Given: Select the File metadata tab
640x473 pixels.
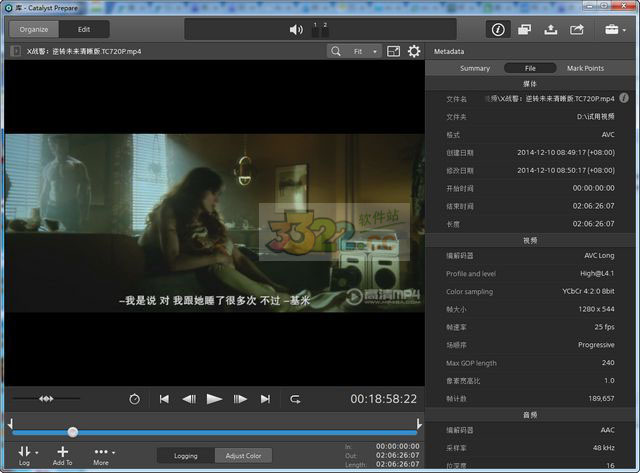Looking at the screenshot, I should pos(530,68).
